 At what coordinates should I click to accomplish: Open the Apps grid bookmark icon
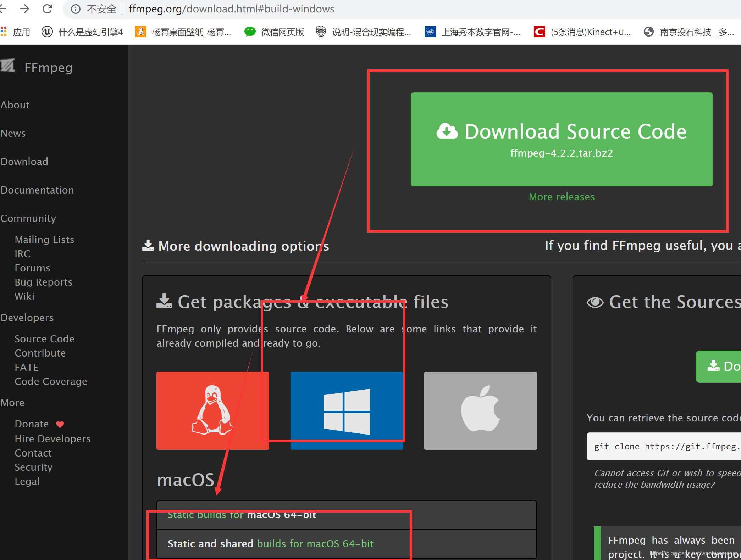pos(4,32)
